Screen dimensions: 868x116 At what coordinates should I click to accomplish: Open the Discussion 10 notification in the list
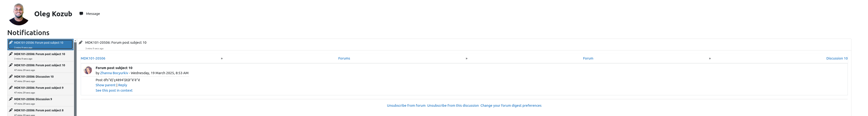pos(40,78)
